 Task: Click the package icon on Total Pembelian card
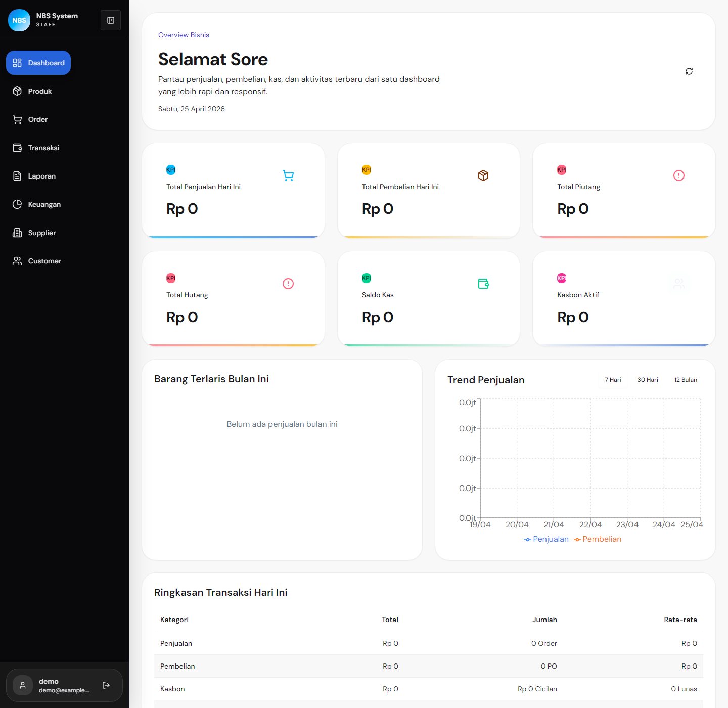[x=483, y=175]
